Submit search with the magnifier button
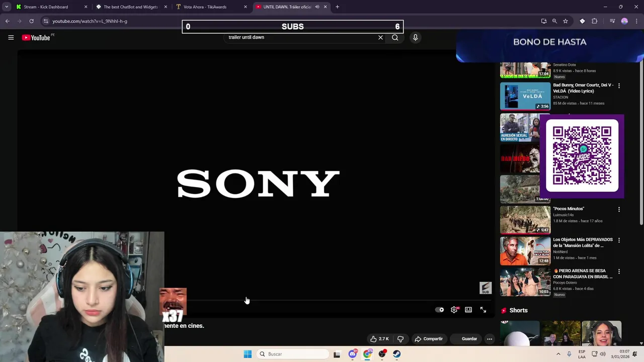Image resolution: width=644 pixels, height=362 pixels. click(395, 37)
